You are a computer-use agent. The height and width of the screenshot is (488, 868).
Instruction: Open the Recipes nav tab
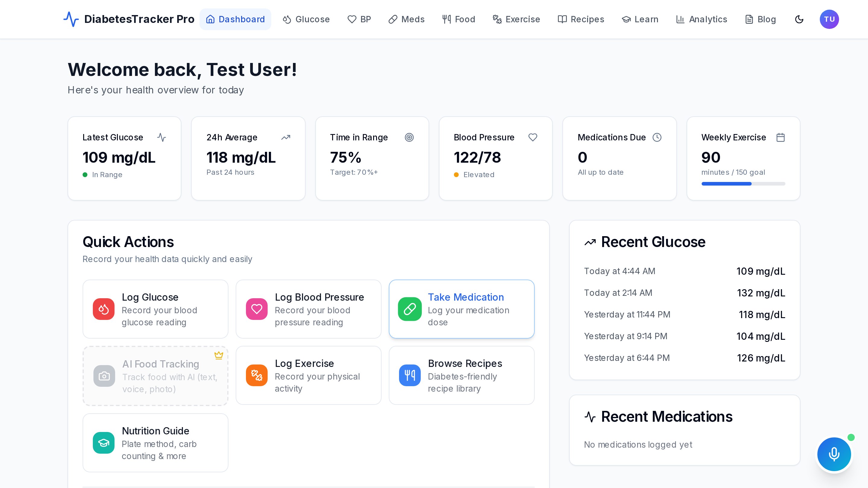pos(581,19)
